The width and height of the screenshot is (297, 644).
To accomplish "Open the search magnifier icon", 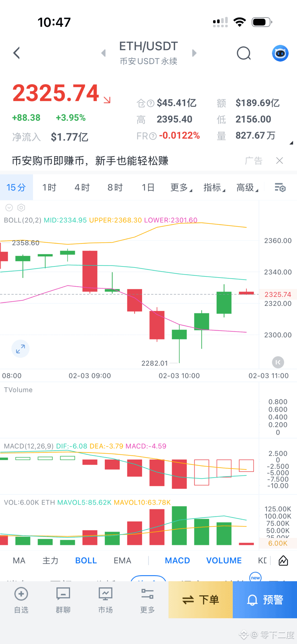I will pos(244,53).
